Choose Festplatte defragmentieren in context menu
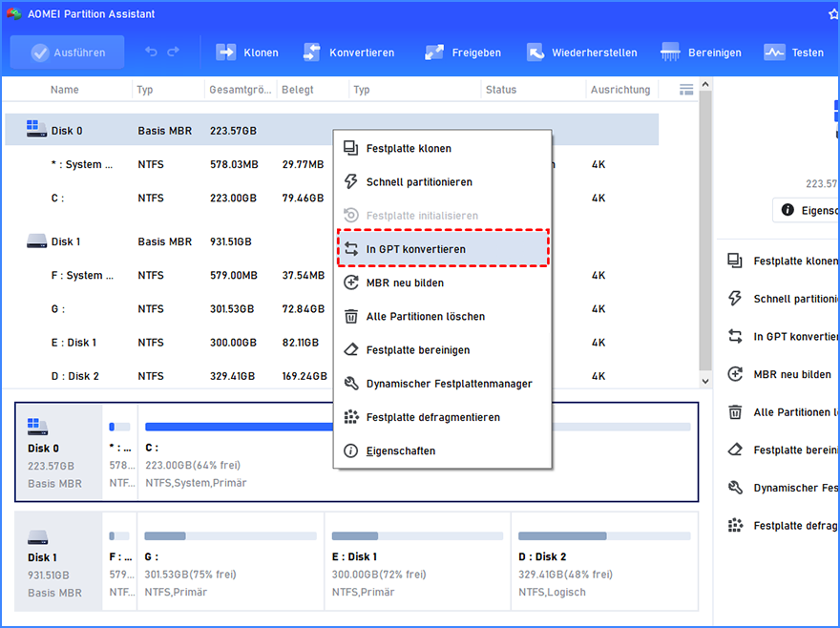 [443, 417]
